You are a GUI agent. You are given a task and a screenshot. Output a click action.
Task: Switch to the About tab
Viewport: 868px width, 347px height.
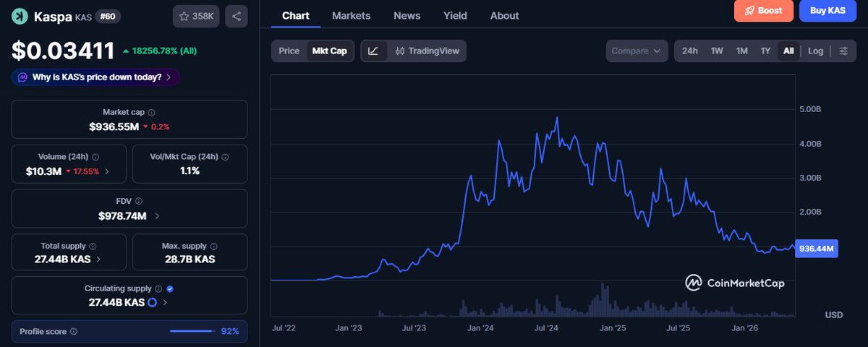point(504,15)
